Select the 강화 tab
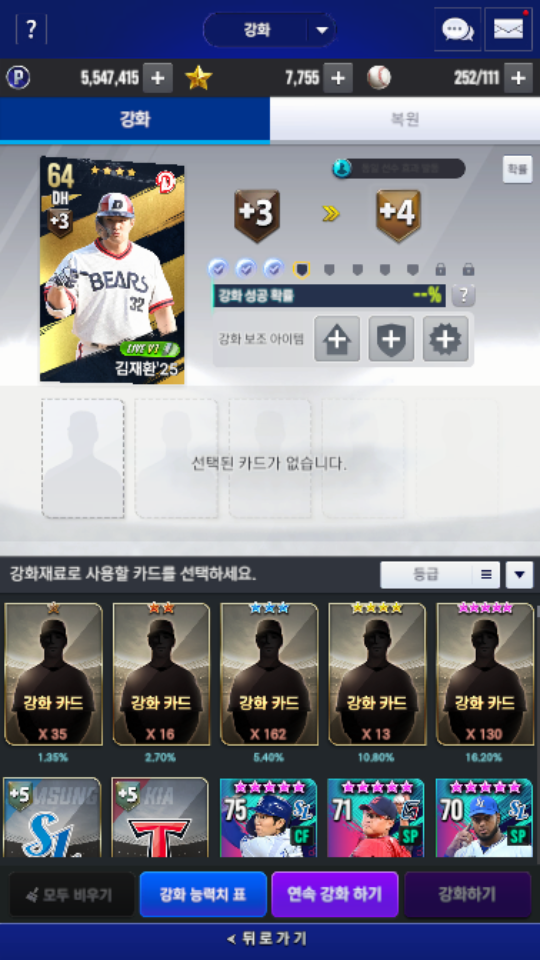The image size is (540, 960). 135,119
